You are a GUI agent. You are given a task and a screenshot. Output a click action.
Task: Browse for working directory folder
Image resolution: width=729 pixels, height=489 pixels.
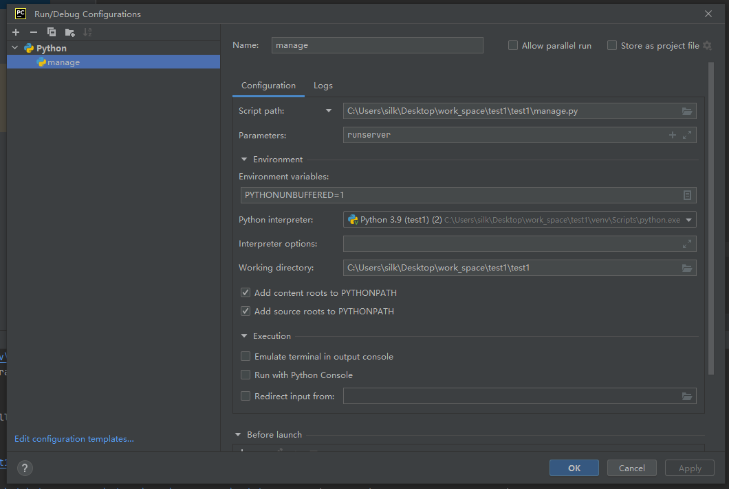coord(687,268)
